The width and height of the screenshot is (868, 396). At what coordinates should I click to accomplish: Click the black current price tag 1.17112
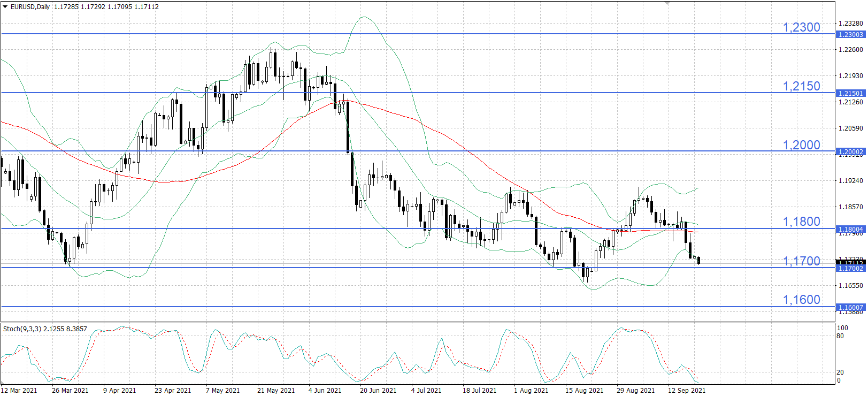tap(850, 262)
